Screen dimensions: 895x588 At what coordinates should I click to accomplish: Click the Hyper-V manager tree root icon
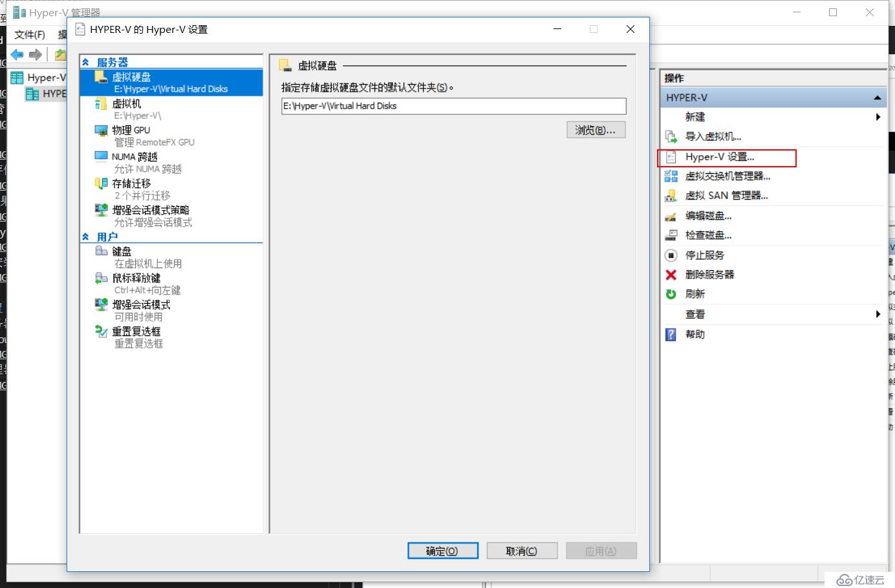pos(17,78)
